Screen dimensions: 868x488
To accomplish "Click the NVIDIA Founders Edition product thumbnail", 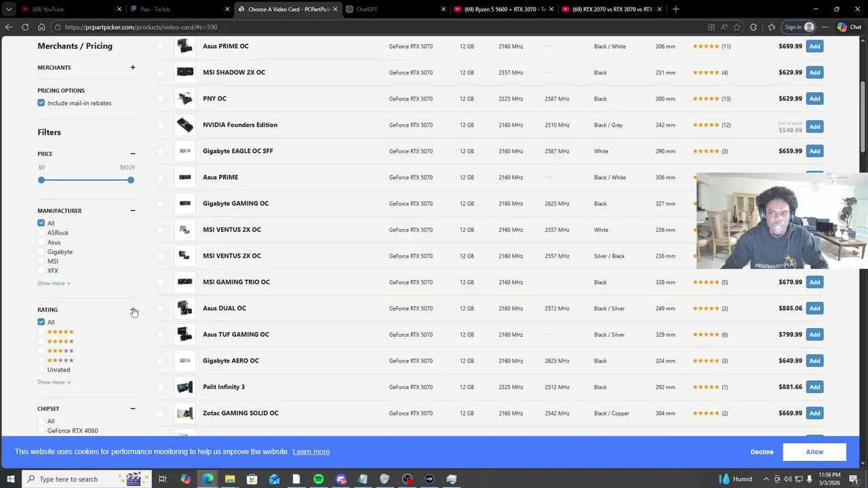I will pyautogui.click(x=184, y=125).
